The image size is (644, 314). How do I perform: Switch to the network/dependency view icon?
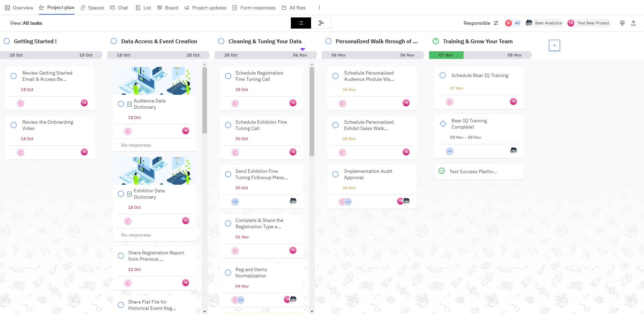coord(321,23)
